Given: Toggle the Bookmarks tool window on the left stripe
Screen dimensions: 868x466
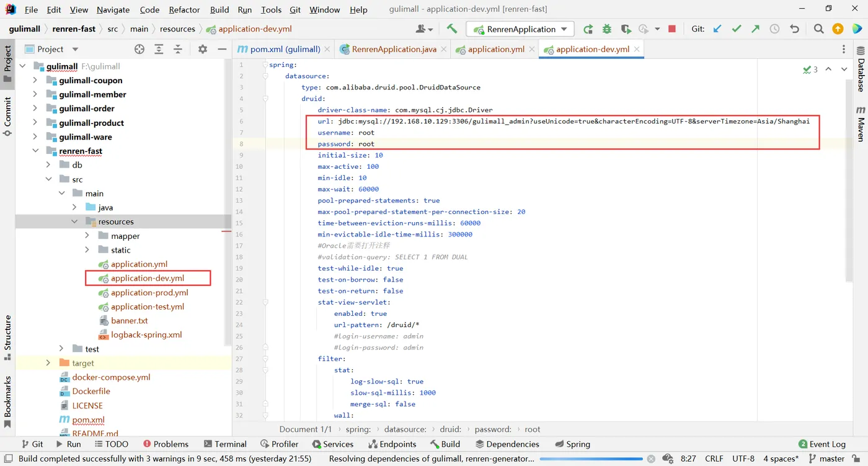Looking at the screenshot, I should click(x=7, y=401).
